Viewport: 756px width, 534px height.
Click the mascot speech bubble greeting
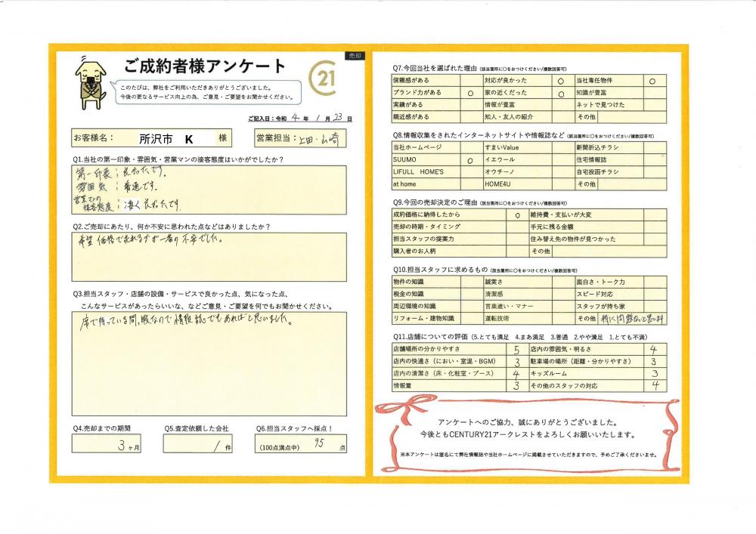point(207,92)
